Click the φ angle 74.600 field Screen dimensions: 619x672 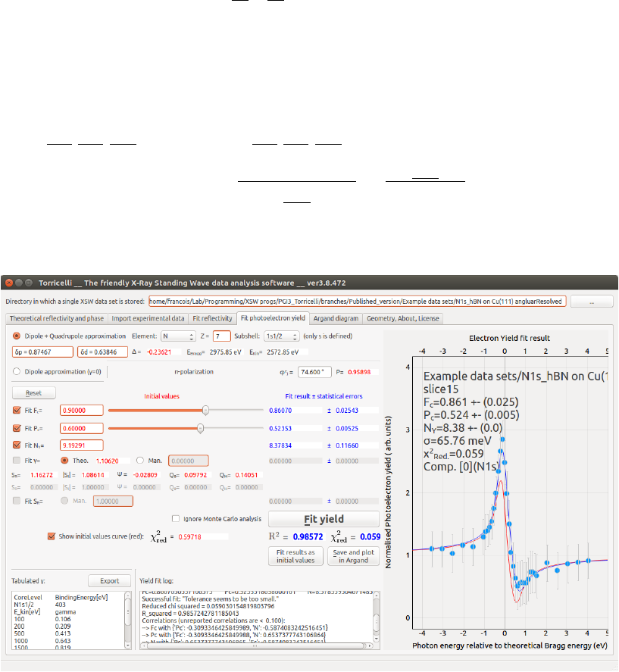click(314, 372)
